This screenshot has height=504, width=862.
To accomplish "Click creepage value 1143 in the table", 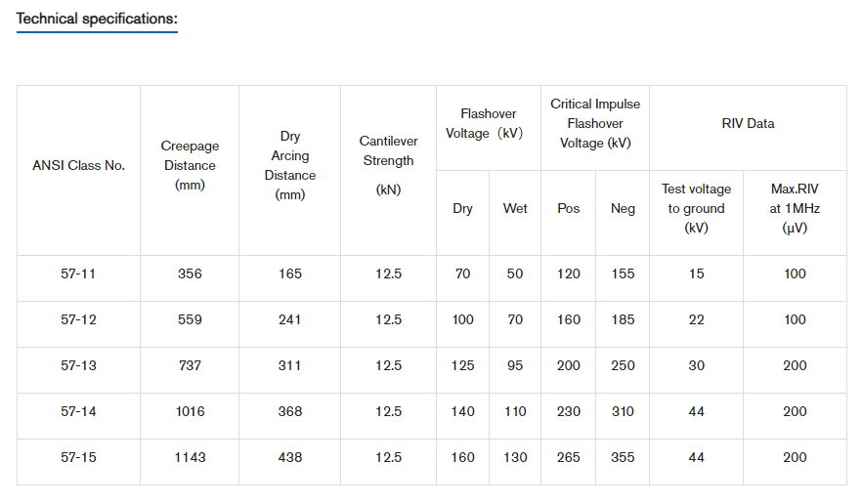I will click(x=190, y=457).
